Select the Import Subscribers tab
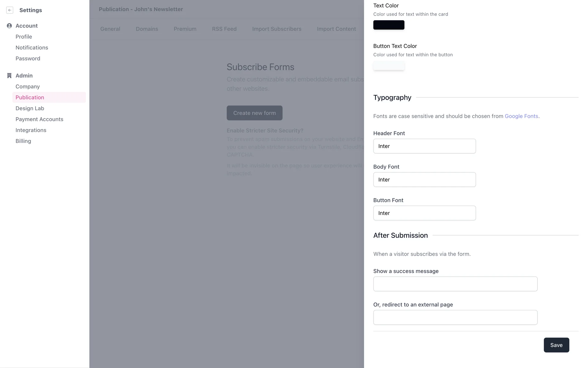The width and height of the screenshot is (588, 368). point(277,29)
